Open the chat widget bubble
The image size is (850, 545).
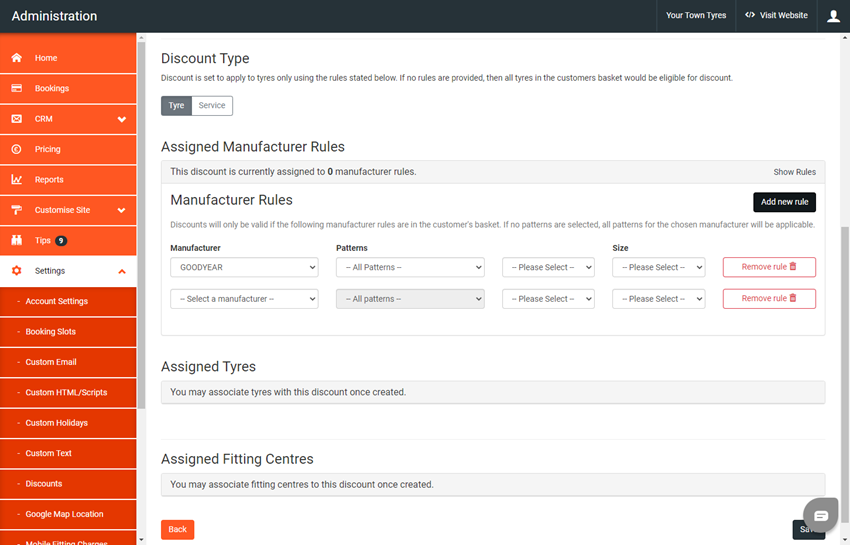820,515
